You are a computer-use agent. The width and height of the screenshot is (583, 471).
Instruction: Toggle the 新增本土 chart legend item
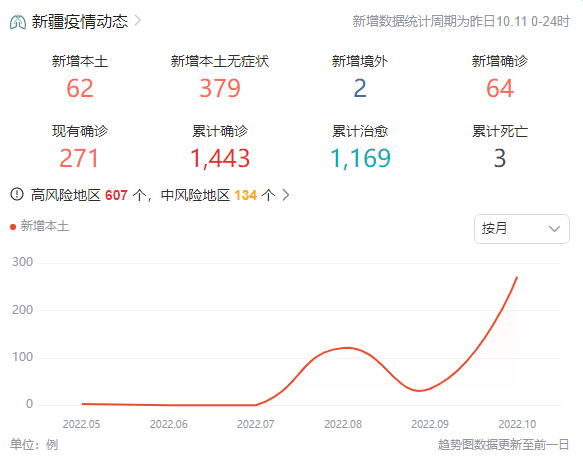tap(40, 226)
